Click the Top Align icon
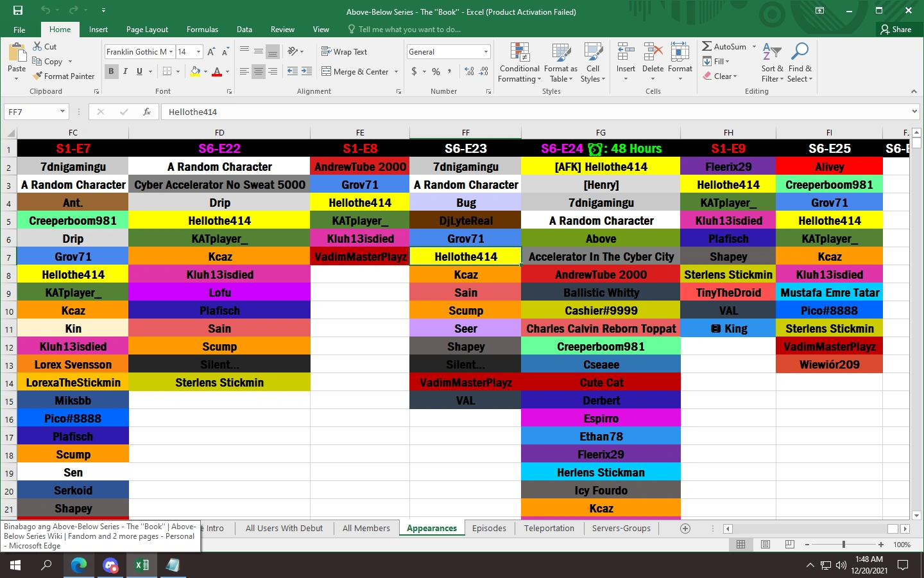Screen dimensions: 924x578 (244, 51)
